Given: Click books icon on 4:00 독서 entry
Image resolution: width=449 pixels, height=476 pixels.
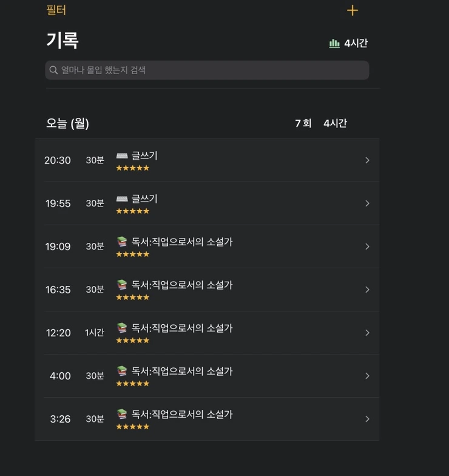Looking at the screenshot, I should click(122, 372).
